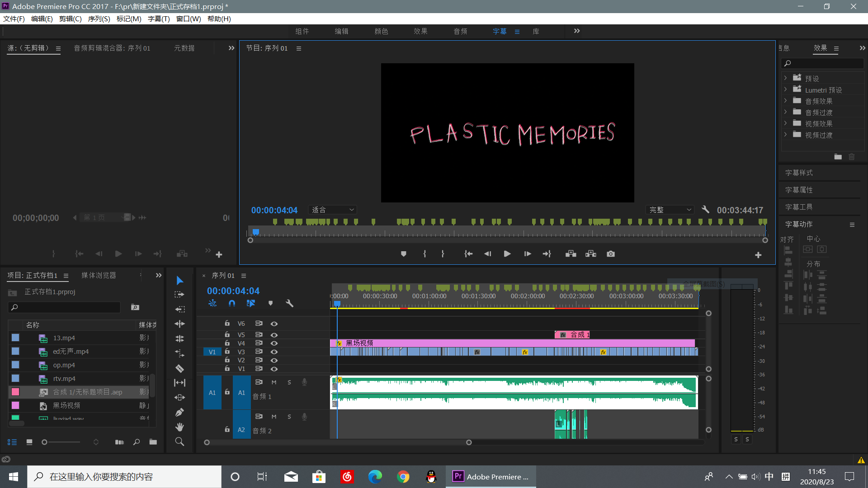868x488 pixels.
Task: Toggle V1 source patching button
Action: tap(212, 352)
